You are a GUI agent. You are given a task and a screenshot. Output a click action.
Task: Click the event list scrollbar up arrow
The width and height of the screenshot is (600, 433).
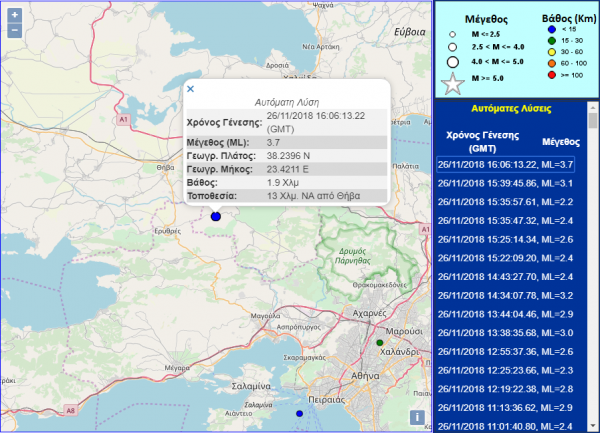coord(593,106)
